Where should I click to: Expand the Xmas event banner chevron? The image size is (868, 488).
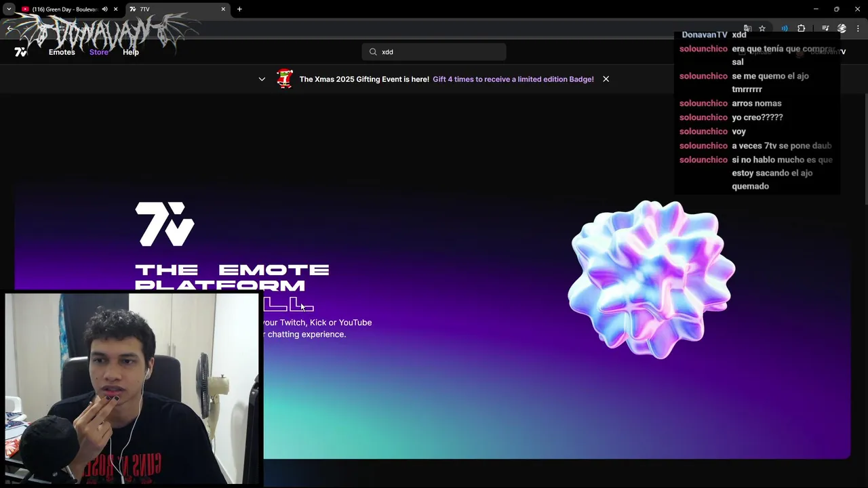[262, 79]
